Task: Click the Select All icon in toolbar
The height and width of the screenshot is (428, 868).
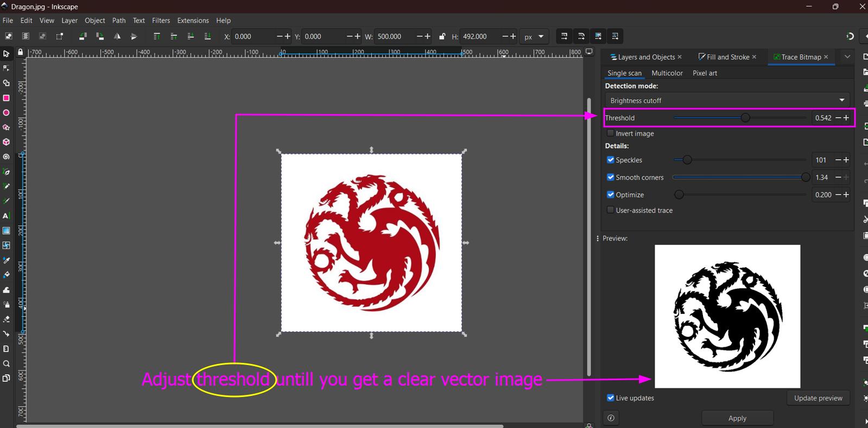Action: click(9, 36)
